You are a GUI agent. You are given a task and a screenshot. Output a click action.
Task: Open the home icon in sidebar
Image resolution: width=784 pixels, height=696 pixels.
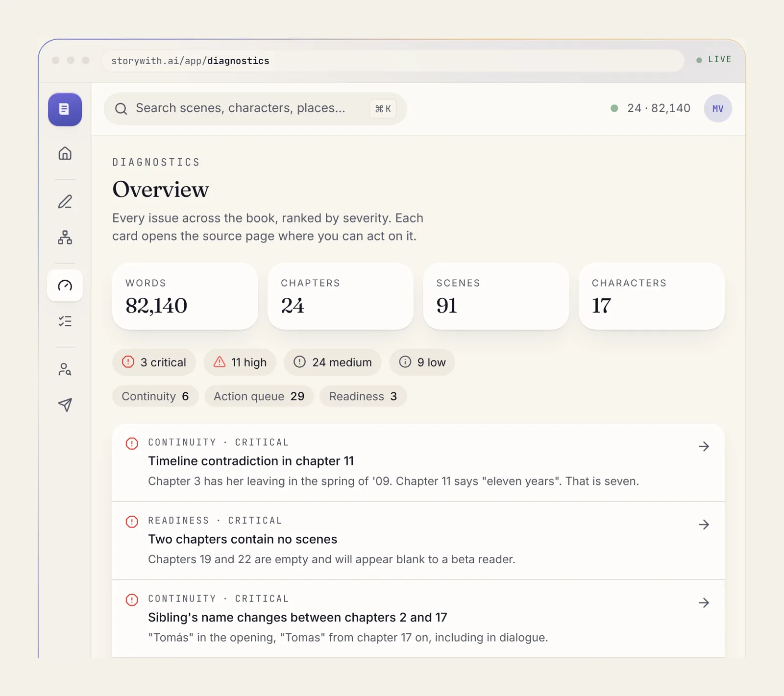65,153
